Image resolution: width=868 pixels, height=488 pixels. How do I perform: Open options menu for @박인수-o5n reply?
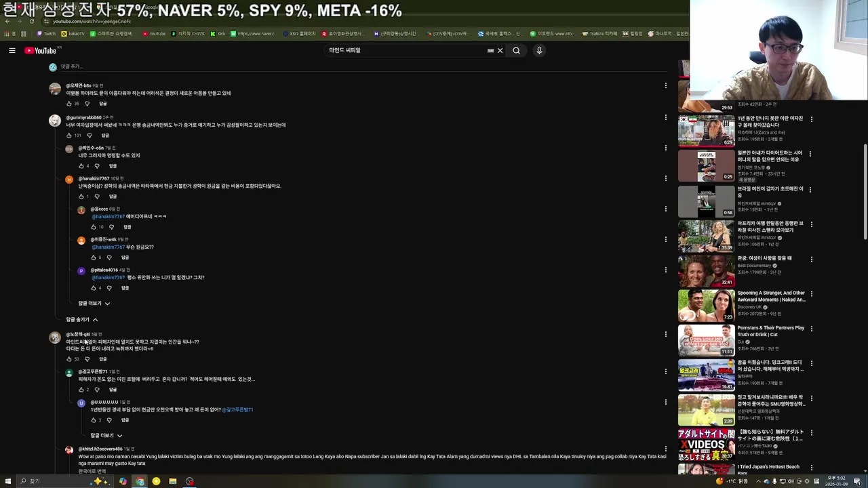pyautogui.click(x=665, y=148)
